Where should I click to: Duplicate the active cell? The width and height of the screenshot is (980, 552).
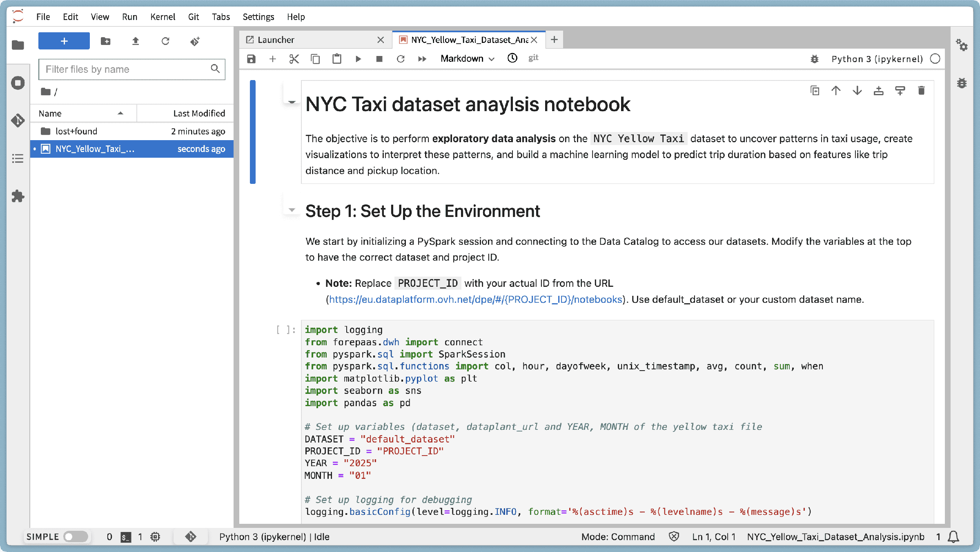pyautogui.click(x=815, y=90)
